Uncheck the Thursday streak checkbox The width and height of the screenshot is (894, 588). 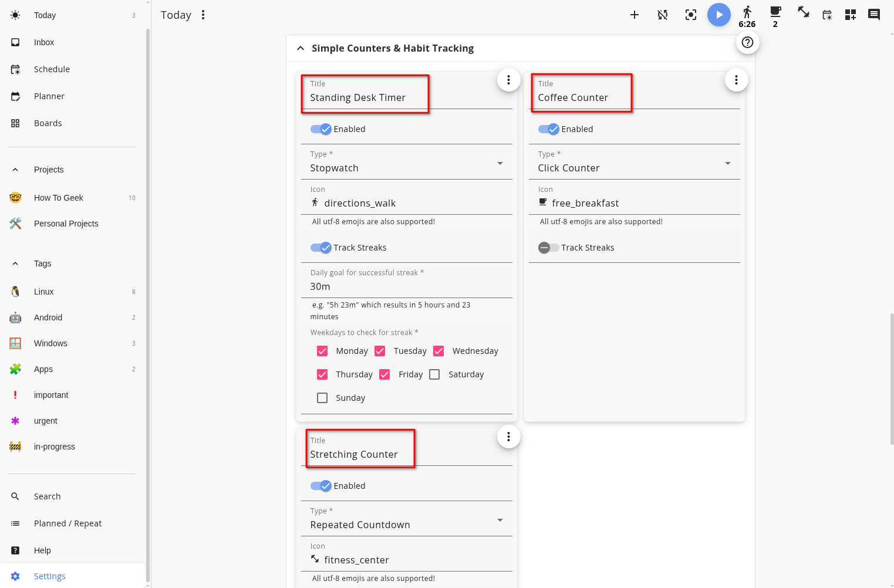[322, 374]
